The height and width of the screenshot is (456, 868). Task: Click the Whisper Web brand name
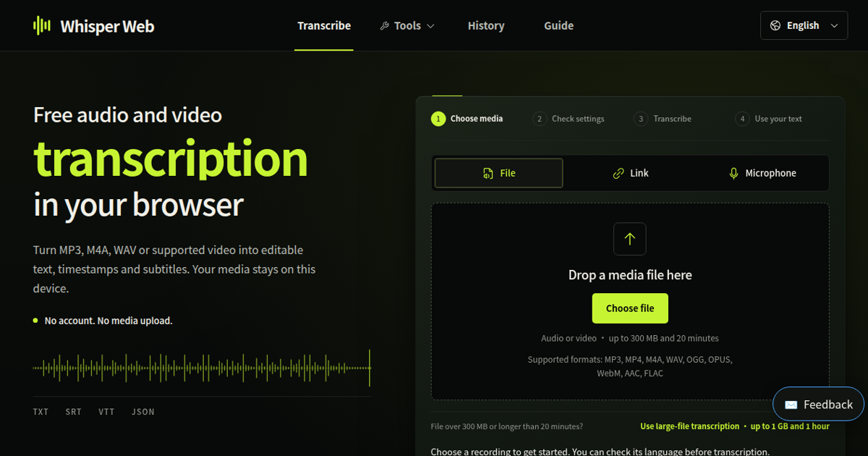(107, 27)
